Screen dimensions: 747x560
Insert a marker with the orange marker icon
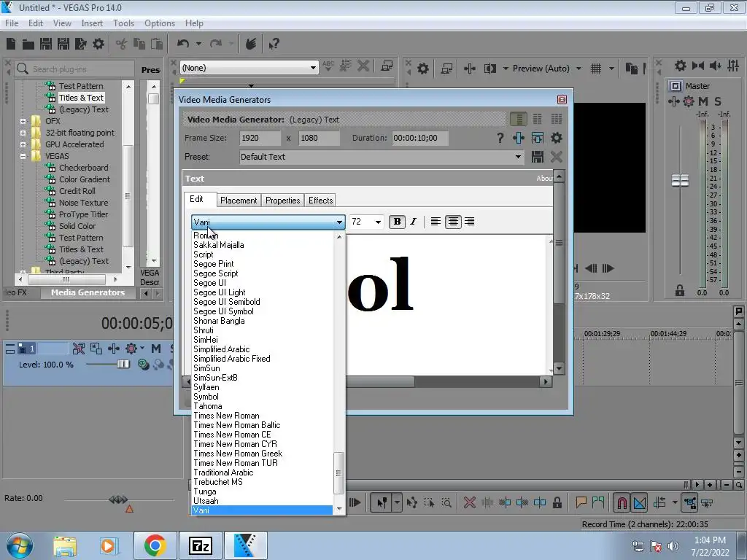coord(581,502)
